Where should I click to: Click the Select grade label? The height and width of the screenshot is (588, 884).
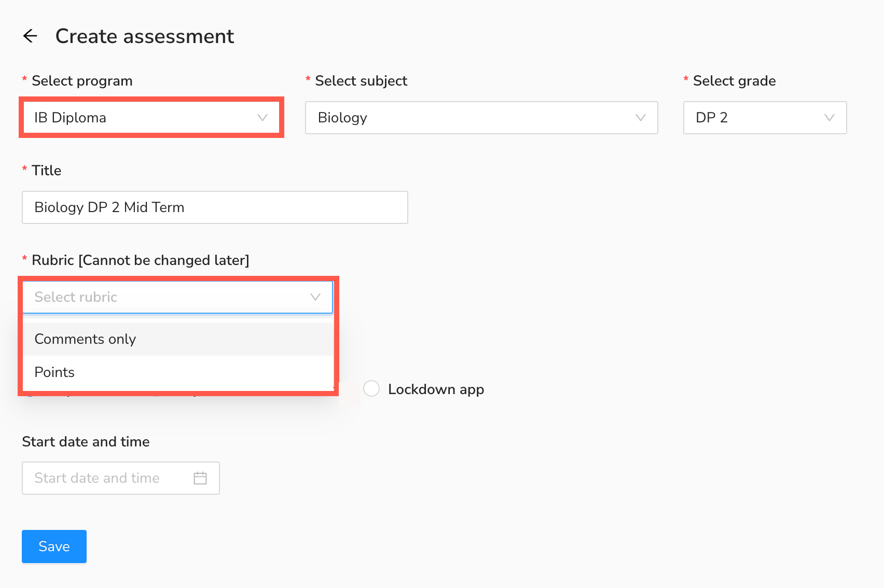click(x=734, y=81)
